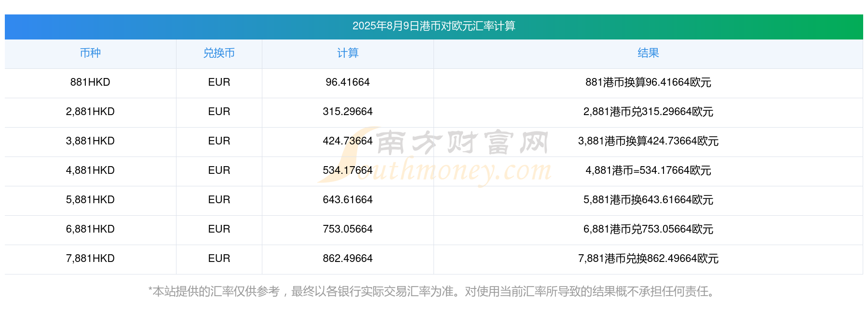This screenshot has height=313, width=868.
Task: Click result 881港币换算96.41664欧元
Action: coord(648,82)
